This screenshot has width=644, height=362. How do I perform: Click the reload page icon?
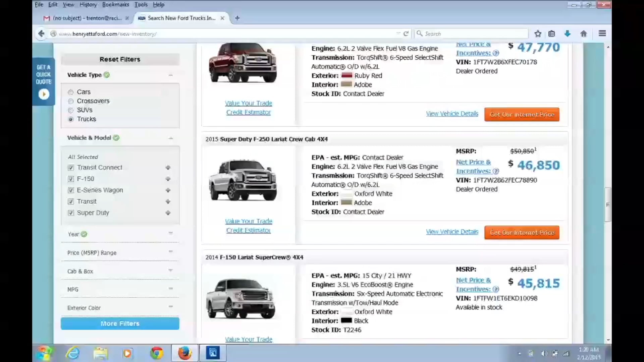click(x=406, y=34)
